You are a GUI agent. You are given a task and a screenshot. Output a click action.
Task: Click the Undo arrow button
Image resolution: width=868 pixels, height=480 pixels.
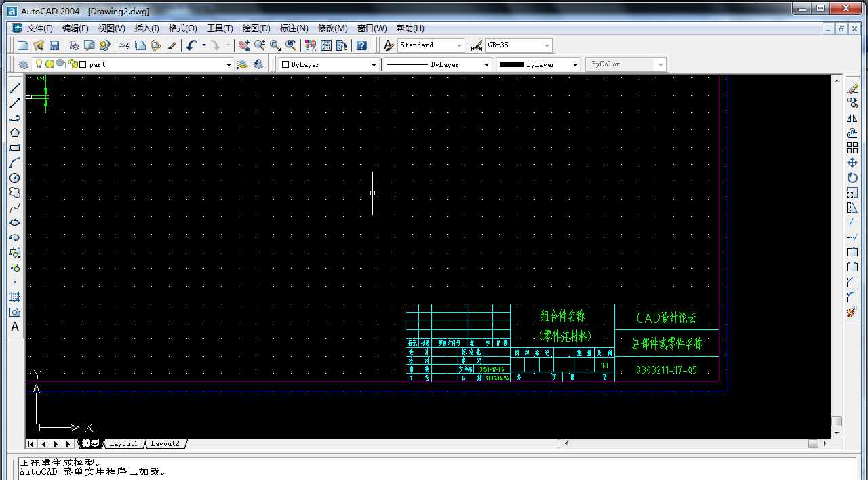(x=191, y=45)
